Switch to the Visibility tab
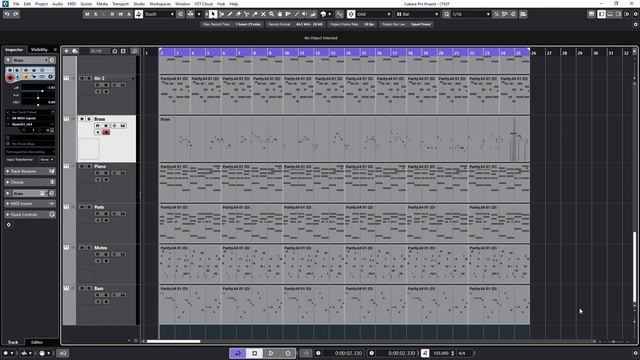This screenshot has width=640, height=360. 39,49
